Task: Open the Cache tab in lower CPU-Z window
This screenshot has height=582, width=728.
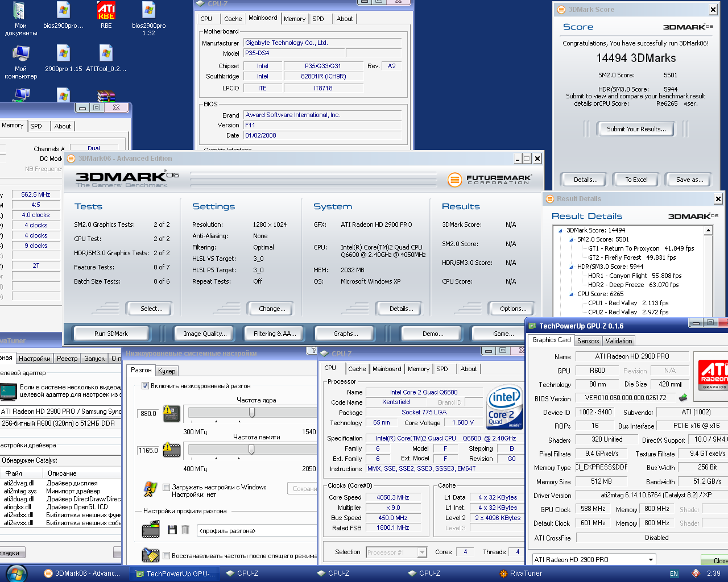Action: [x=357, y=369]
